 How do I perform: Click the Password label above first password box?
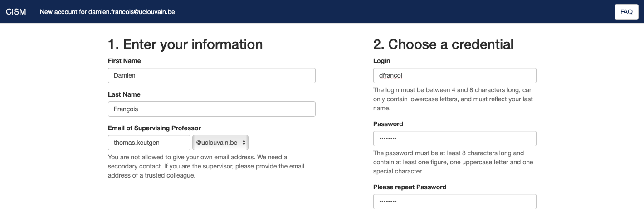(x=388, y=124)
